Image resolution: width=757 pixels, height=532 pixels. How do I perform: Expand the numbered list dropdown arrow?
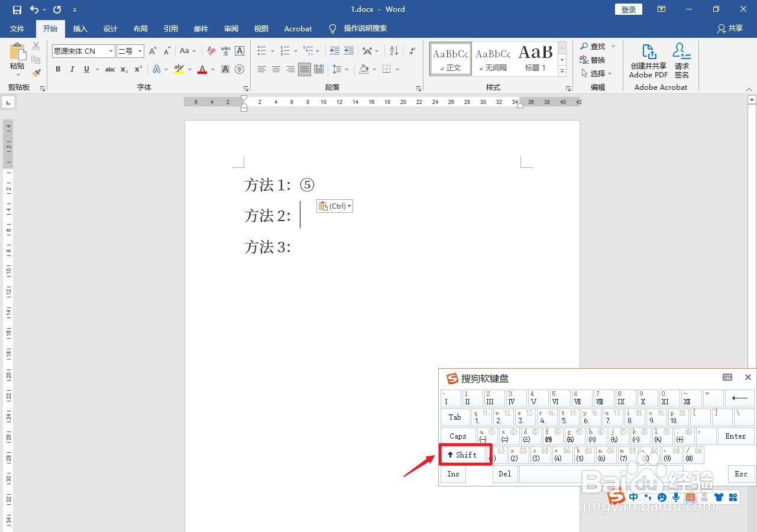(x=296, y=51)
